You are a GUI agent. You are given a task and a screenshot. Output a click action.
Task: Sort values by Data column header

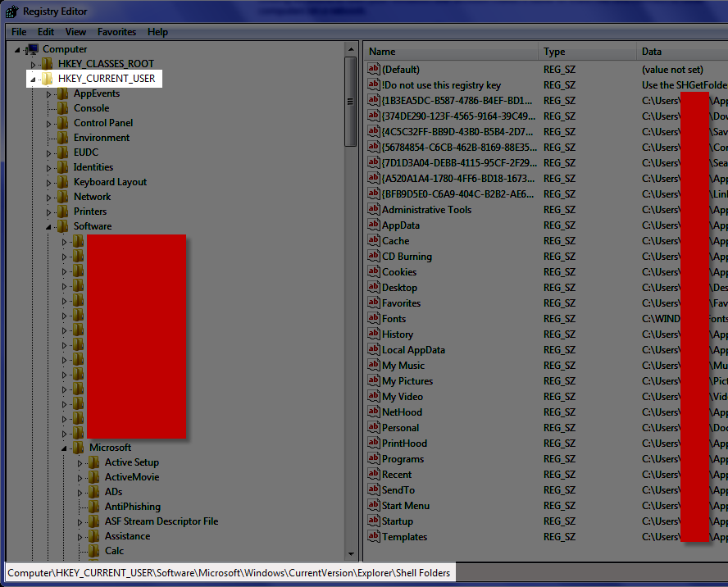(x=682, y=52)
